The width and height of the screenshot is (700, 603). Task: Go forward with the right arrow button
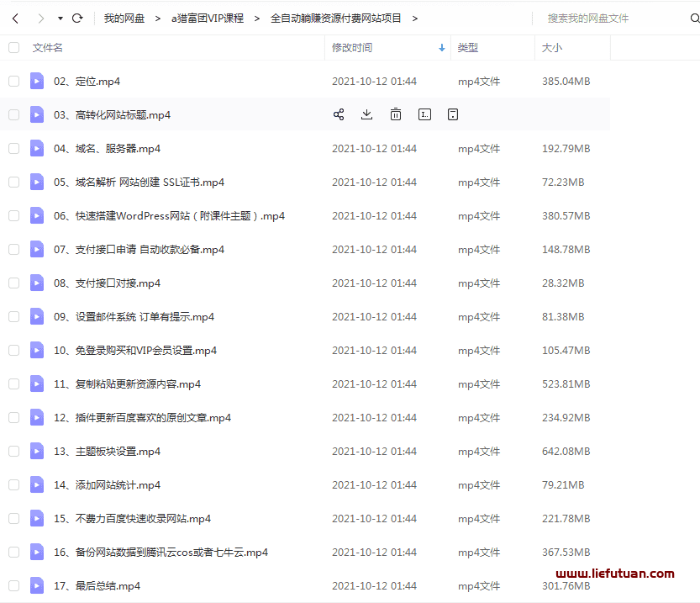(41, 19)
